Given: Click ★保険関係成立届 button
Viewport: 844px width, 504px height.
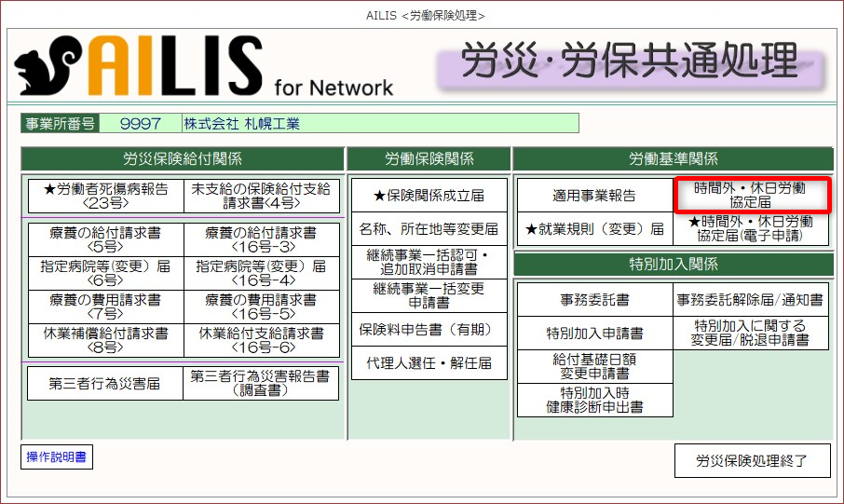Looking at the screenshot, I should coord(429,196).
